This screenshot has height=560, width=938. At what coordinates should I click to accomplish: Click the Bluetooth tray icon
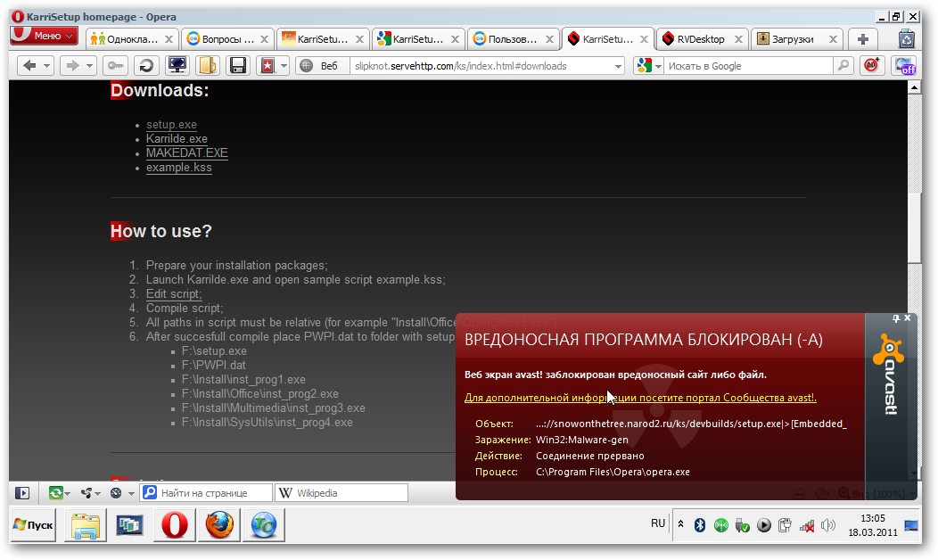coord(699,525)
